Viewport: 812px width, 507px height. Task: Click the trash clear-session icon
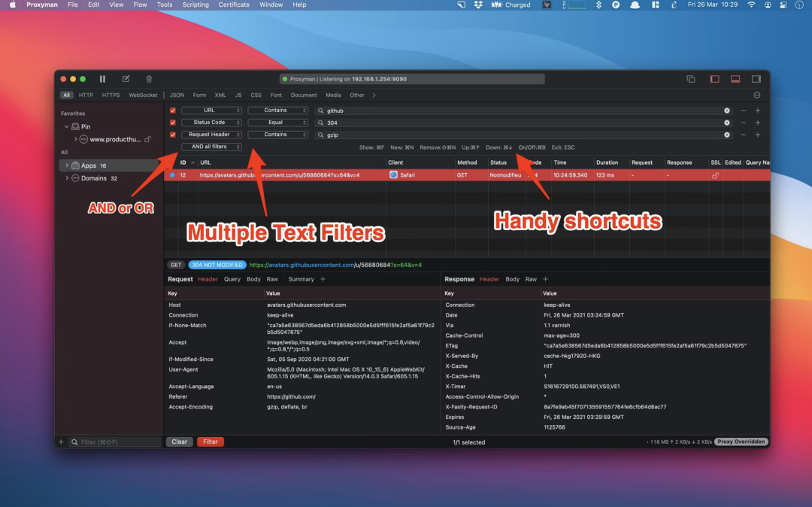click(149, 79)
